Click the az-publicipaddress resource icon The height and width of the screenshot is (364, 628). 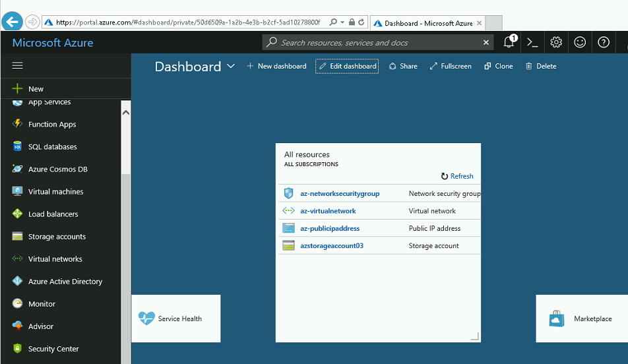click(288, 228)
